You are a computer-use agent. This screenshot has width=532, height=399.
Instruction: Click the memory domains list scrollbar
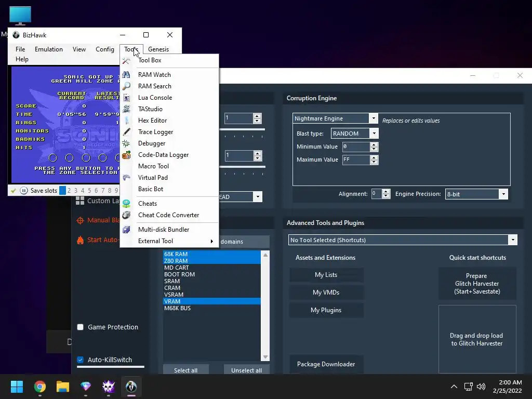pos(265,305)
